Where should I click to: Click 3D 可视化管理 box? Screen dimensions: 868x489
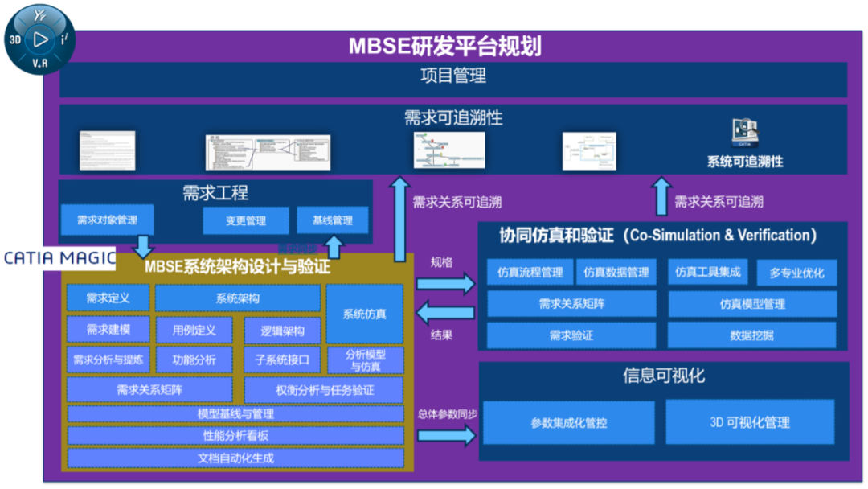pos(751,424)
